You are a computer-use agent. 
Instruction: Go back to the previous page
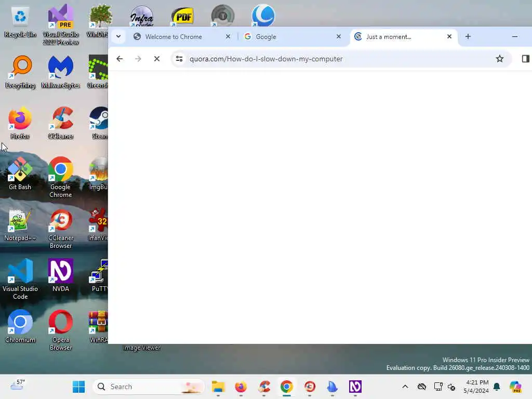[119, 59]
